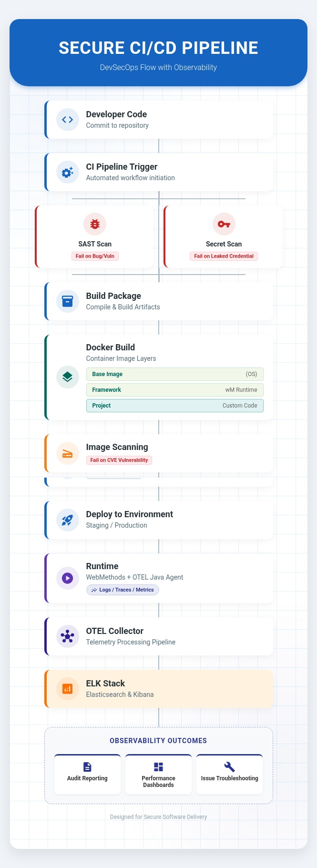Select the Fail on CVE Vulnerability badge

119,460
